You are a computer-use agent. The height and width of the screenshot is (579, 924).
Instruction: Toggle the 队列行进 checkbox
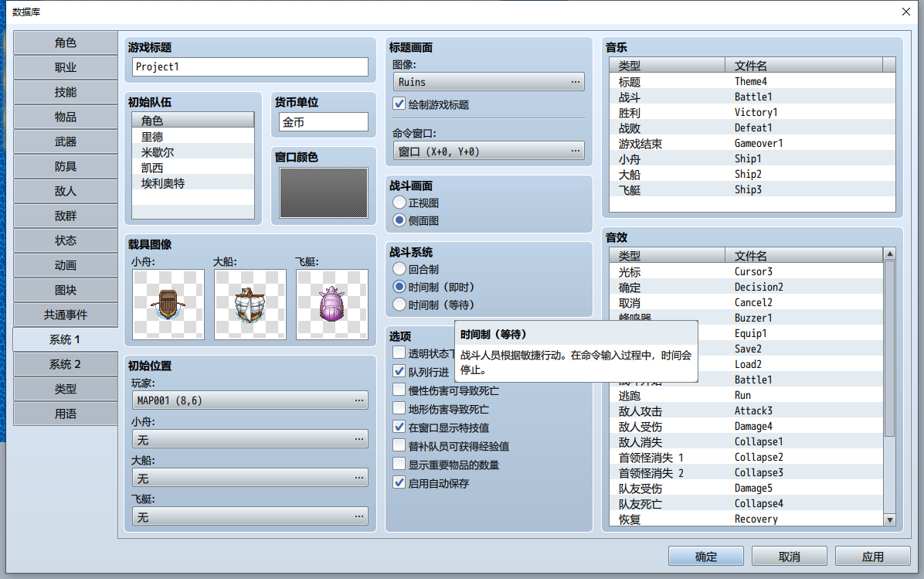[x=399, y=372]
